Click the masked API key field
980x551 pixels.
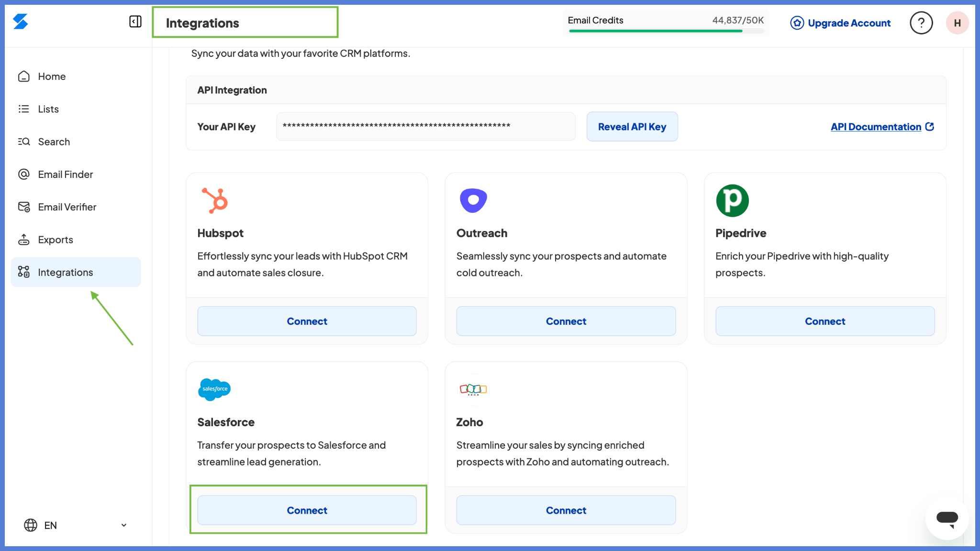point(426,127)
